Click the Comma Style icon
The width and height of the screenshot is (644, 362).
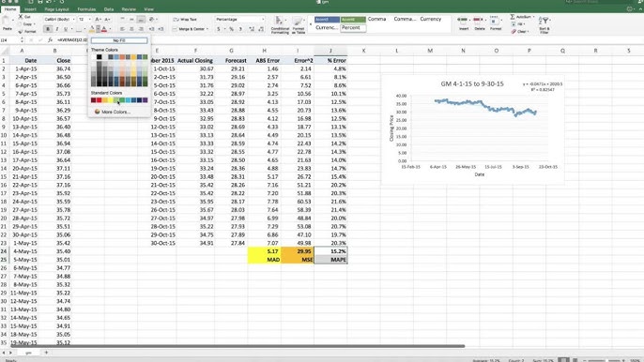point(240,29)
